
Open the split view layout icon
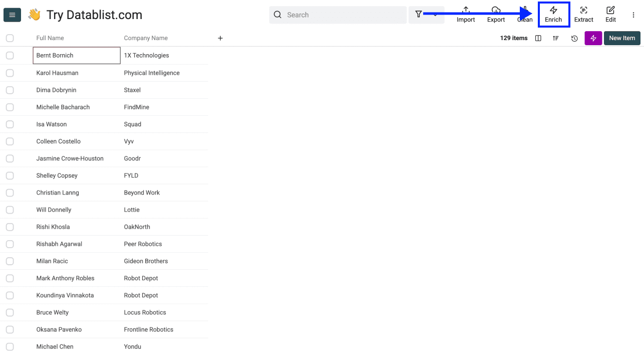click(538, 38)
